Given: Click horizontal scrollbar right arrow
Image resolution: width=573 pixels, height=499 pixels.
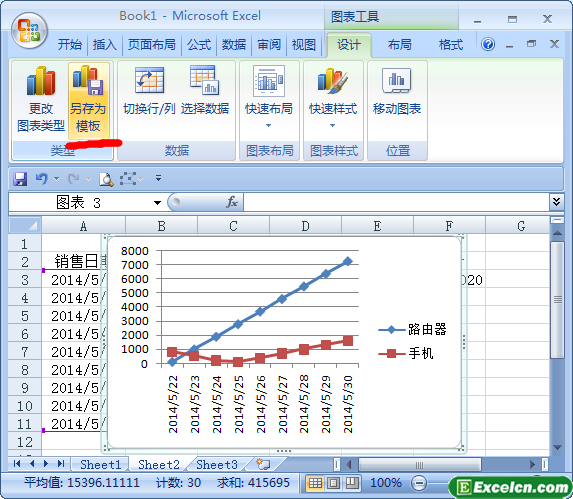Looking at the screenshot, I should click(532, 465).
